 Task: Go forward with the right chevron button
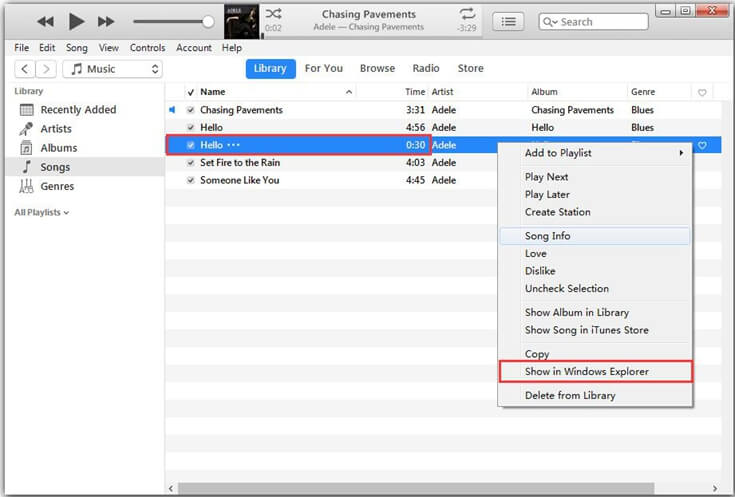coord(46,69)
